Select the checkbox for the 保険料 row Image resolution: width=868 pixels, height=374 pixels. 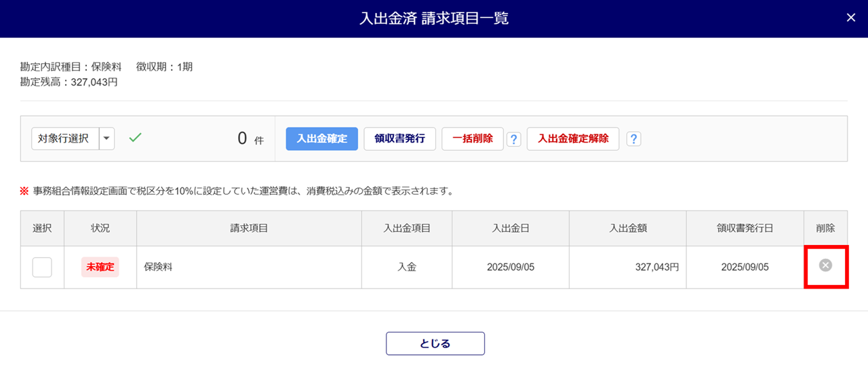tap(42, 267)
